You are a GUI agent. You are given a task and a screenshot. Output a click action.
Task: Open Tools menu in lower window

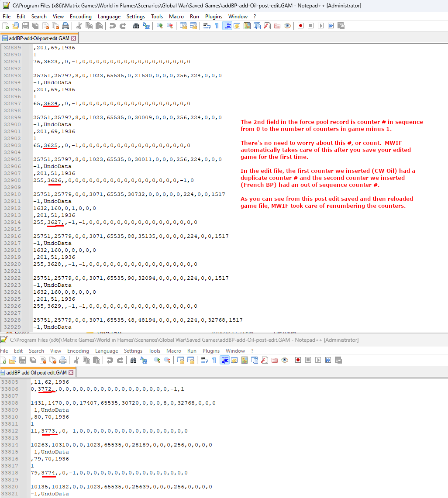[154, 351]
